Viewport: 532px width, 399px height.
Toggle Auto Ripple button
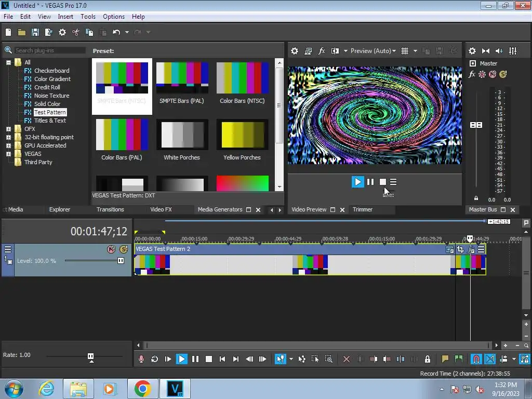coord(503,359)
